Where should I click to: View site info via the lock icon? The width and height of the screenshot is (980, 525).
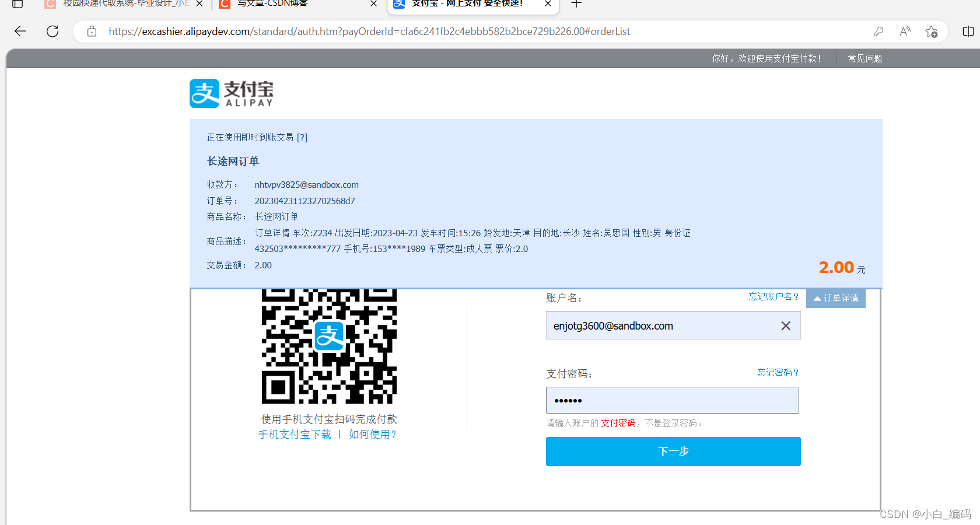pyautogui.click(x=92, y=32)
